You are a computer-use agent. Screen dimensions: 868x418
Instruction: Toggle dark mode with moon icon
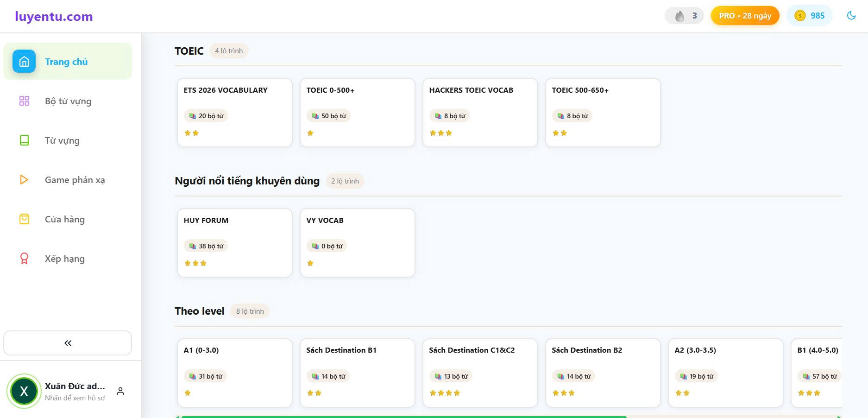tap(851, 16)
